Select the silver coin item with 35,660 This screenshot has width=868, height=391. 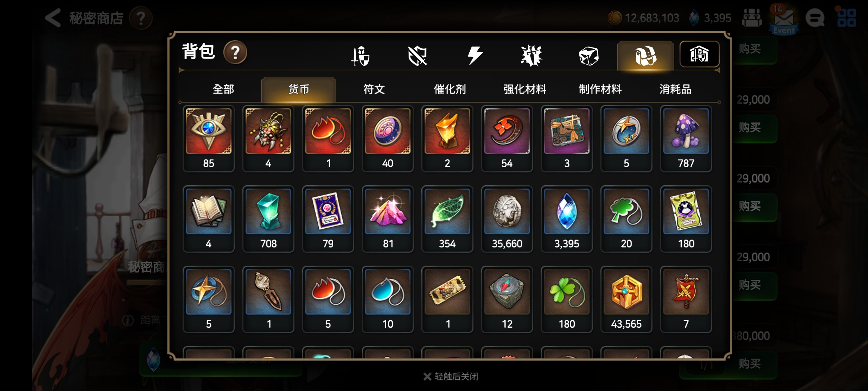[507, 219]
